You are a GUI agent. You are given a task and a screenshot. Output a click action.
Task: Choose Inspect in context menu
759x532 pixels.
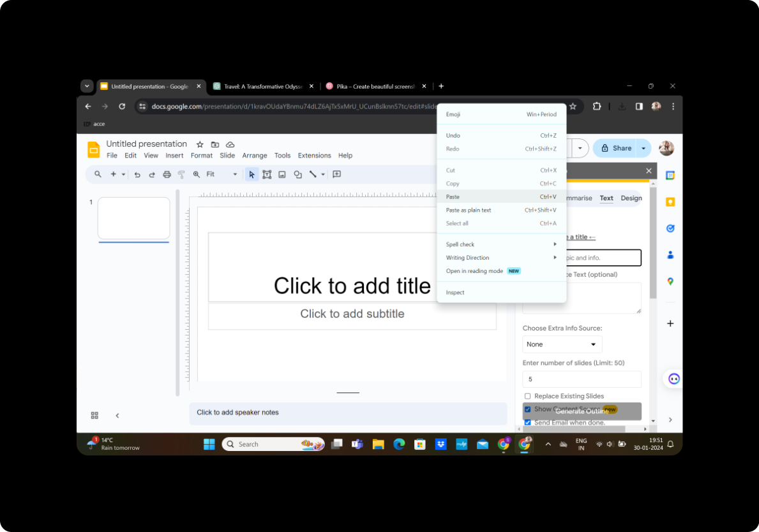coord(501,293)
